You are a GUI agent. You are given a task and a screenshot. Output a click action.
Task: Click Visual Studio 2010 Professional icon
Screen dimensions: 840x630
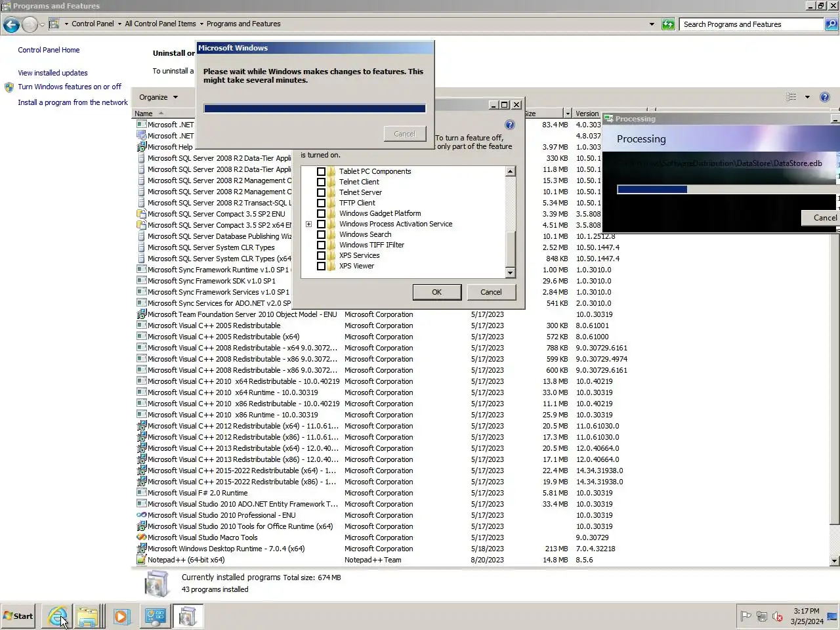pos(141,515)
